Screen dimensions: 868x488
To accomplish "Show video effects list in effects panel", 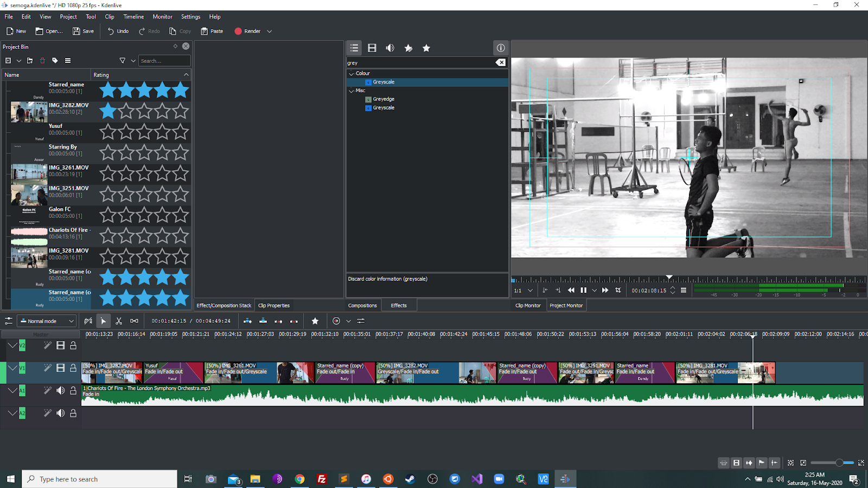I will (x=372, y=48).
